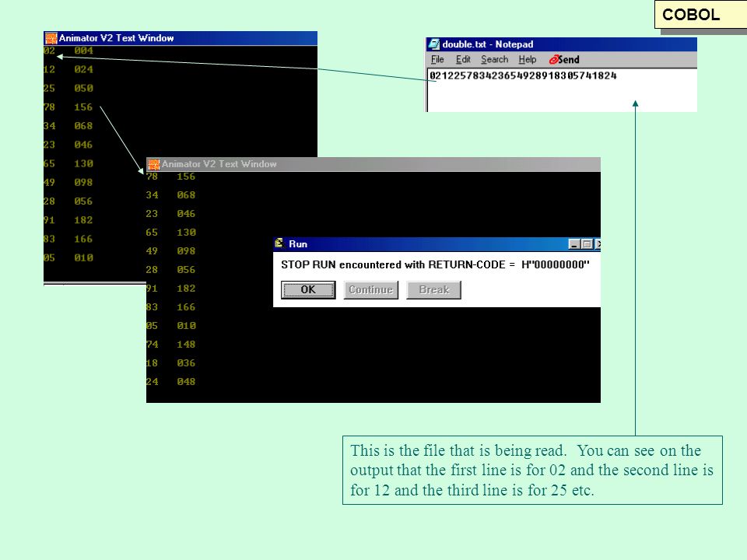This screenshot has height=560, width=747.
Task: Minimize the Run dialog
Action: pyautogui.click(x=574, y=244)
